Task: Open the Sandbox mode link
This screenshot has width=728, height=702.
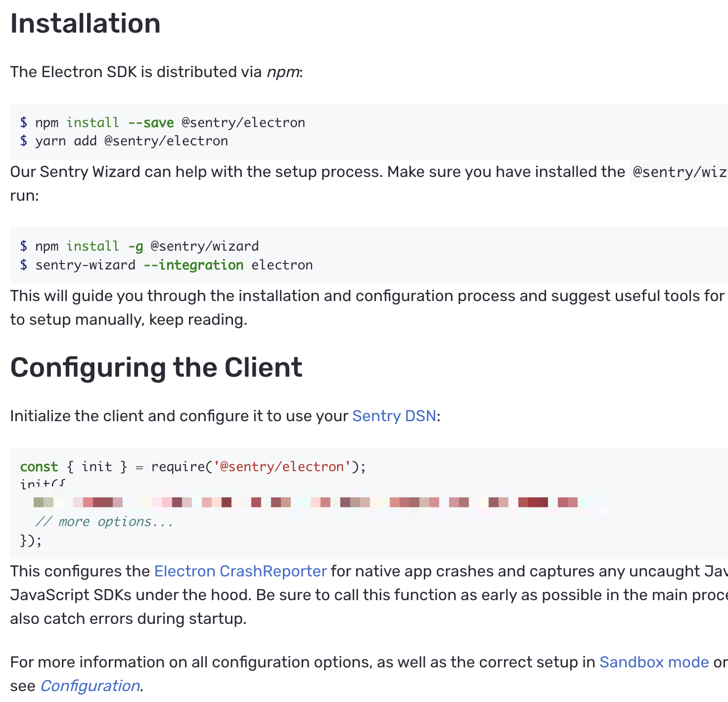Action: 654,662
